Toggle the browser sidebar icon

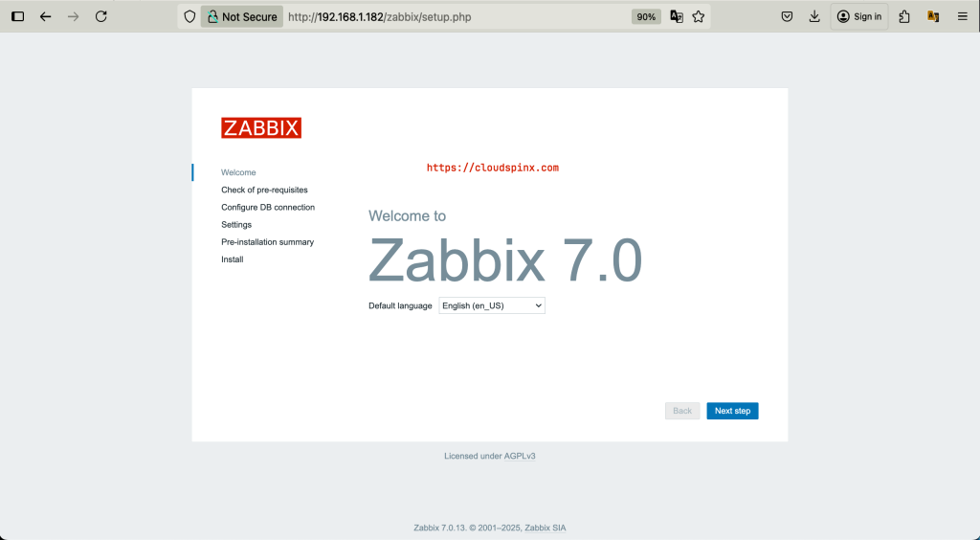tap(18, 17)
